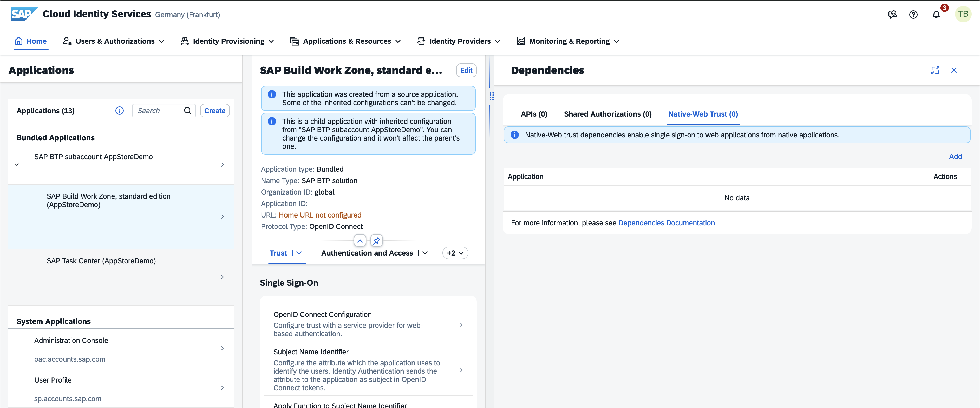Open the Administration Console row arrow
This screenshot has width=980, height=408.
tap(223, 348)
